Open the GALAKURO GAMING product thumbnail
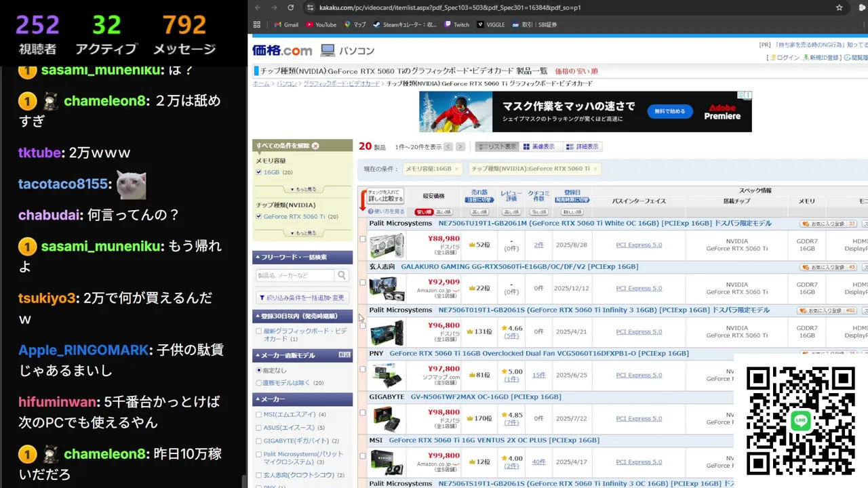868x488 pixels. [x=387, y=289]
